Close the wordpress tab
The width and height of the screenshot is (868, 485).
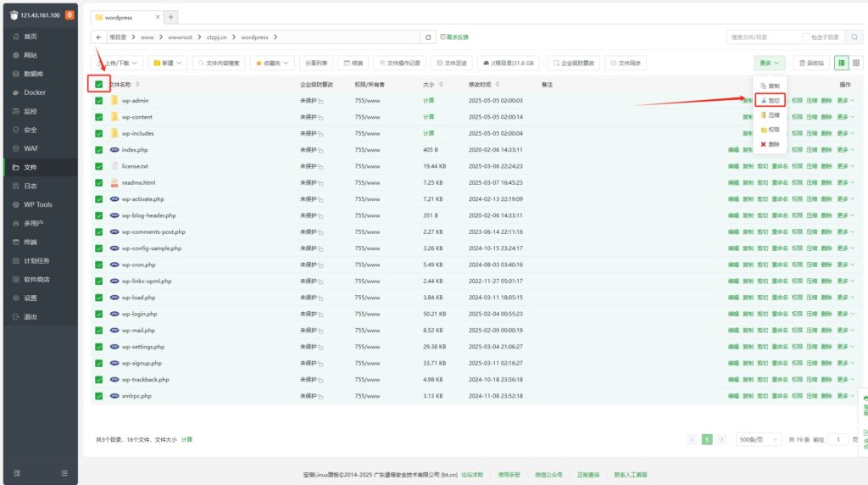(x=157, y=17)
